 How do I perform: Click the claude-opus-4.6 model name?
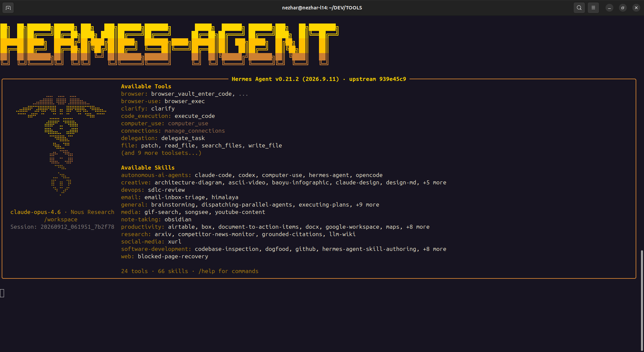(35, 212)
